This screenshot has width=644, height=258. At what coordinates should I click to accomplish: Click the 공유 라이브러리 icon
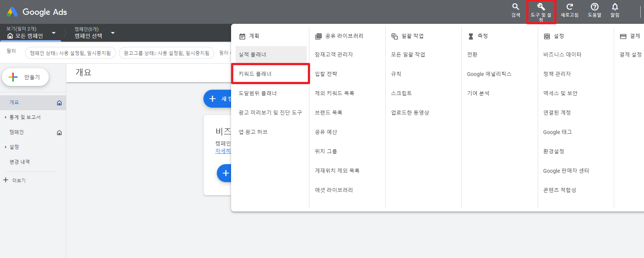318,36
